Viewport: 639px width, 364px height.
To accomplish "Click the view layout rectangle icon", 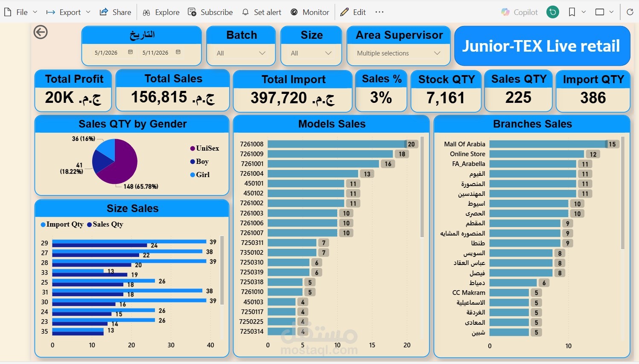I will [x=600, y=12].
